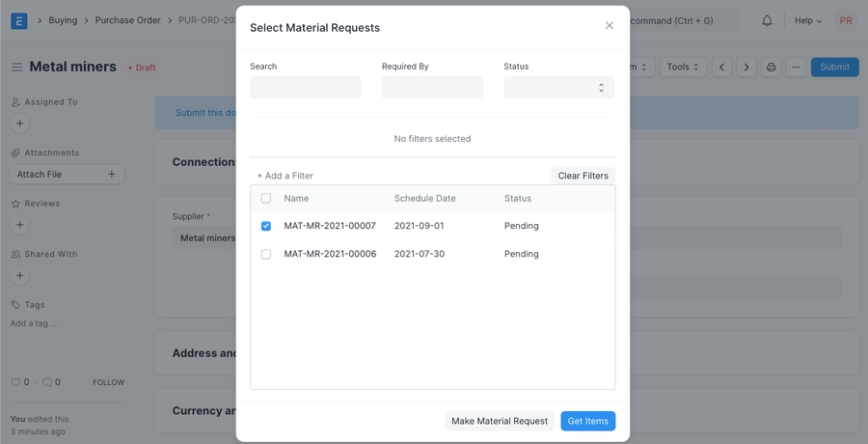The width and height of the screenshot is (868, 444).
Task: Click plus icon under Assigned To
Action: (19, 124)
